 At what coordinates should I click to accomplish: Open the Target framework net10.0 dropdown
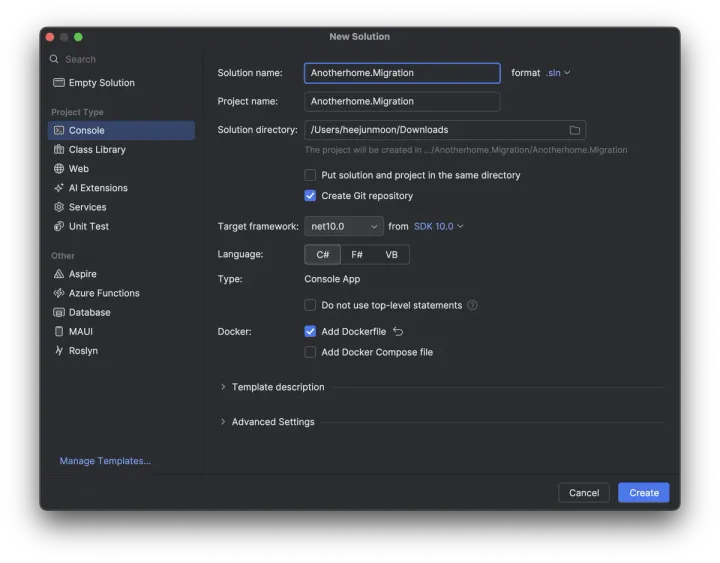click(x=344, y=227)
